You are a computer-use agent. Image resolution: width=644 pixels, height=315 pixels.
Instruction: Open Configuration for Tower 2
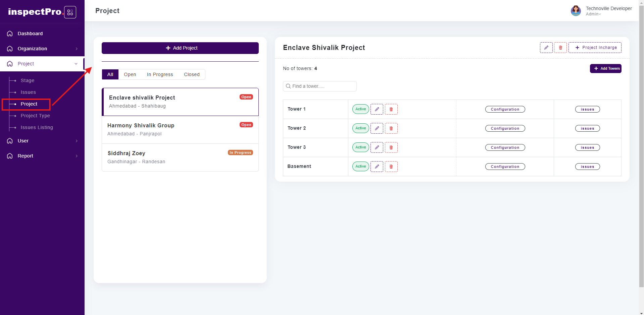[505, 128]
